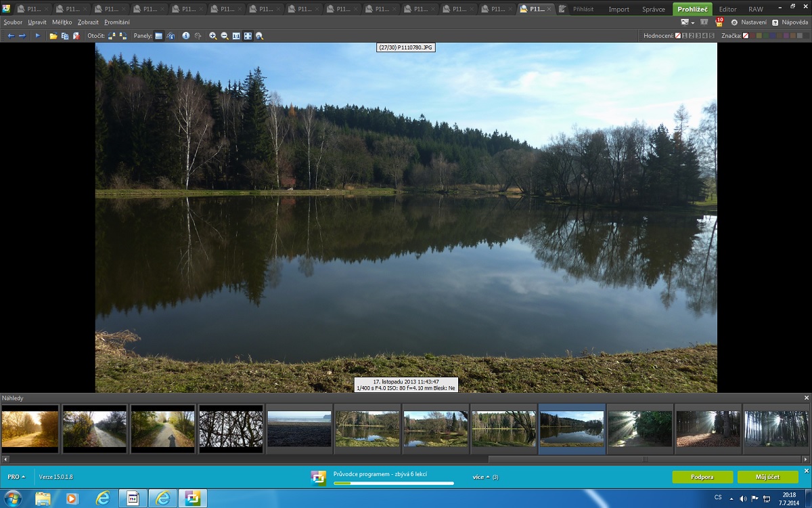812x508 pixels.
Task: Rotate the image left
Action: click(x=112, y=36)
